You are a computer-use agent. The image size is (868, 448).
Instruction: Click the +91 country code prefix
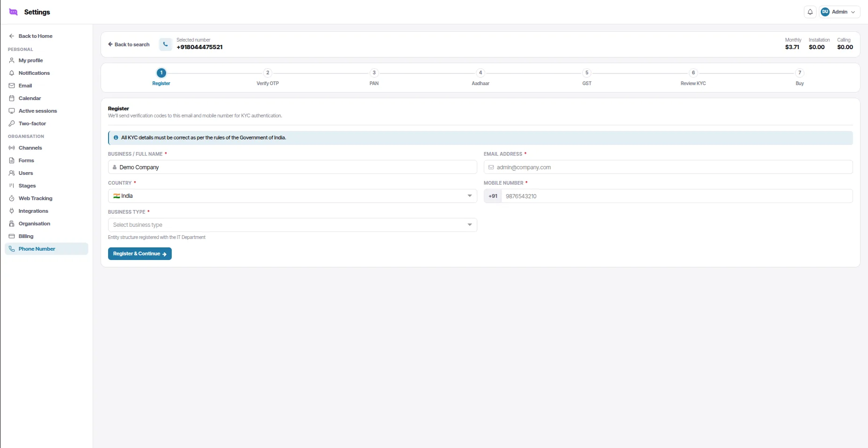[493, 196]
